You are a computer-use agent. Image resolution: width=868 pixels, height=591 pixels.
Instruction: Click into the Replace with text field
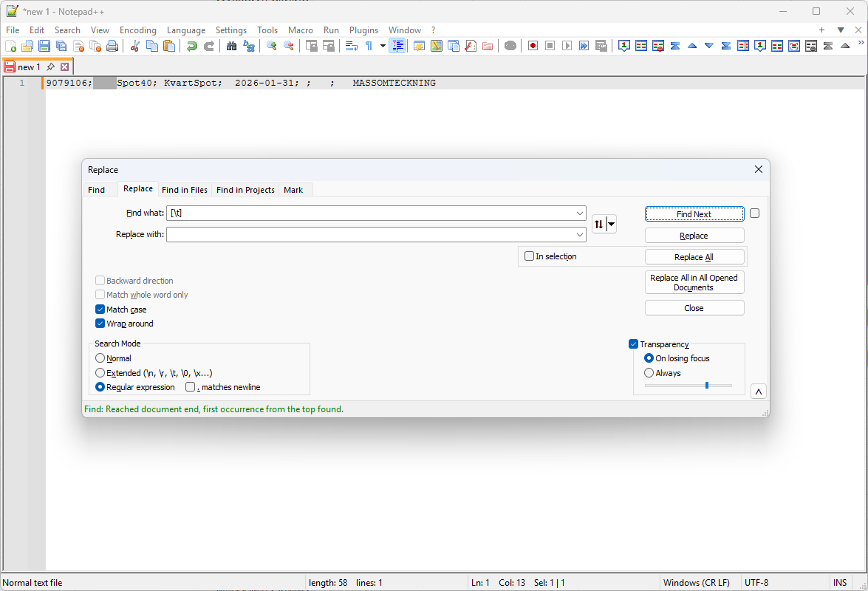[369, 234]
